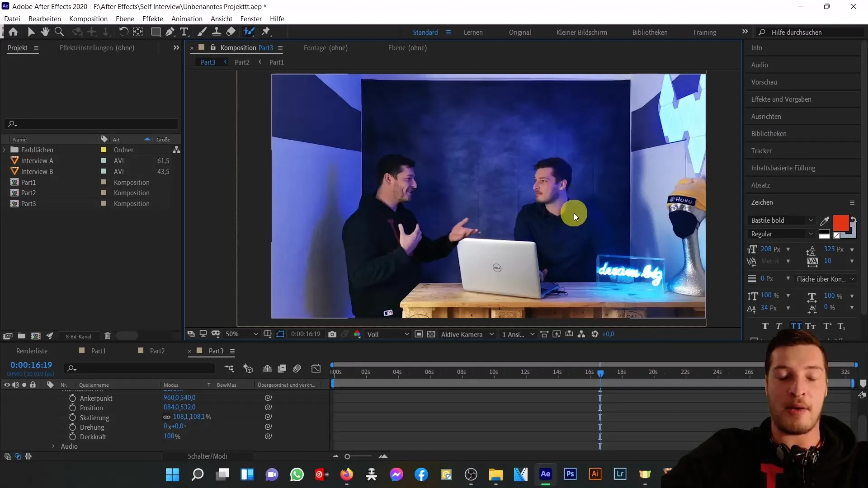Open the Effekte und Vorgaben panel
The height and width of the screenshot is (488, 868).
781,99
